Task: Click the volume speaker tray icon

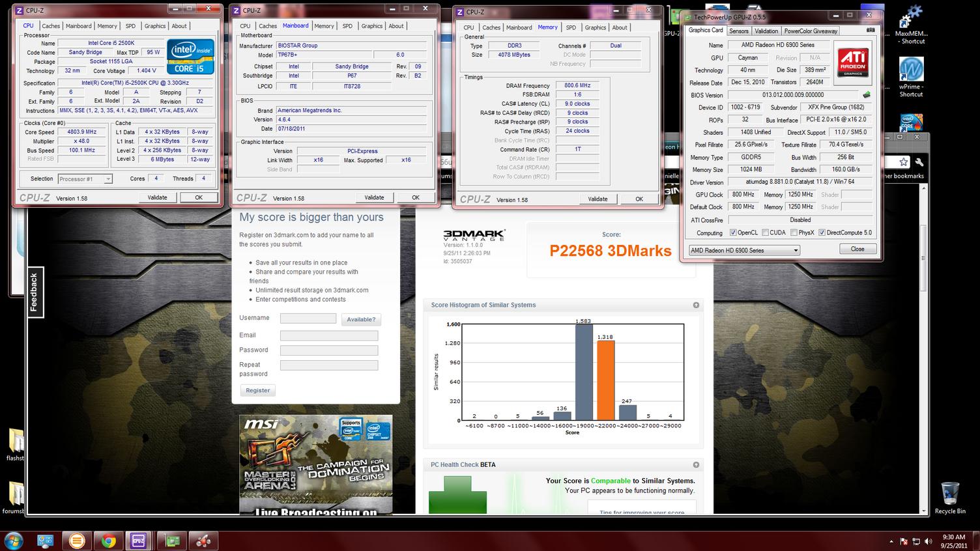Action: [x=929, y=541]
